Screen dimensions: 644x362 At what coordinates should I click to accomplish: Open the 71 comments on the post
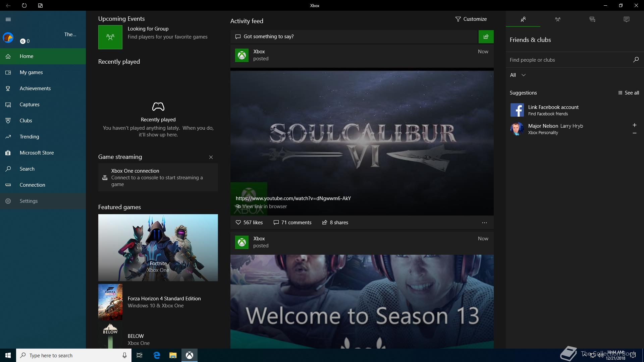[x=292, y=223]
